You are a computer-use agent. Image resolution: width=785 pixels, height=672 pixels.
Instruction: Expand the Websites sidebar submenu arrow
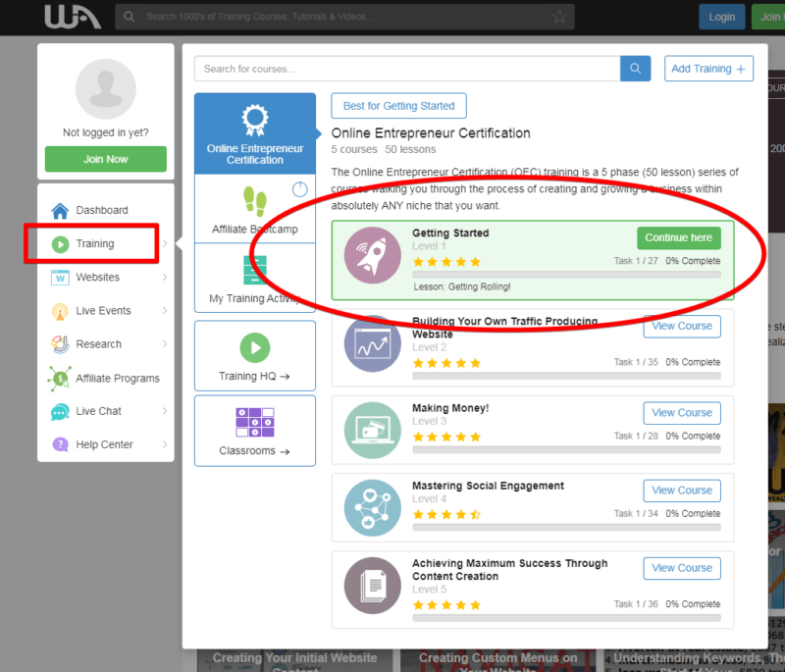point(165,278)
